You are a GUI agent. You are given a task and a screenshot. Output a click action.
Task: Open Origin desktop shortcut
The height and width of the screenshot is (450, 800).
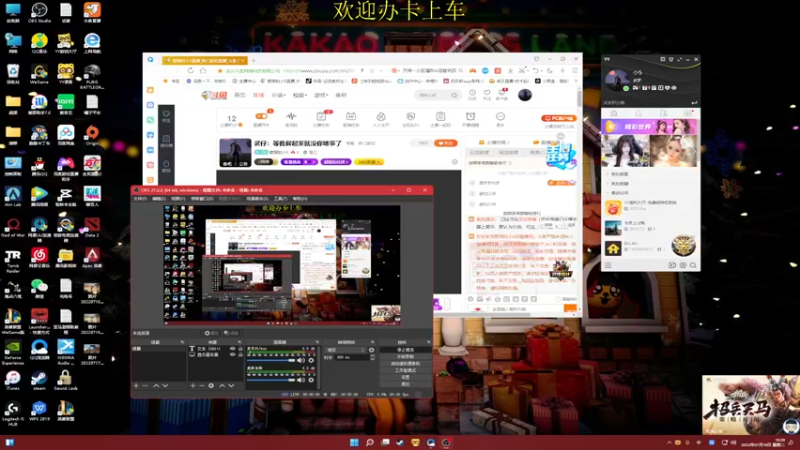coord(92,135)
